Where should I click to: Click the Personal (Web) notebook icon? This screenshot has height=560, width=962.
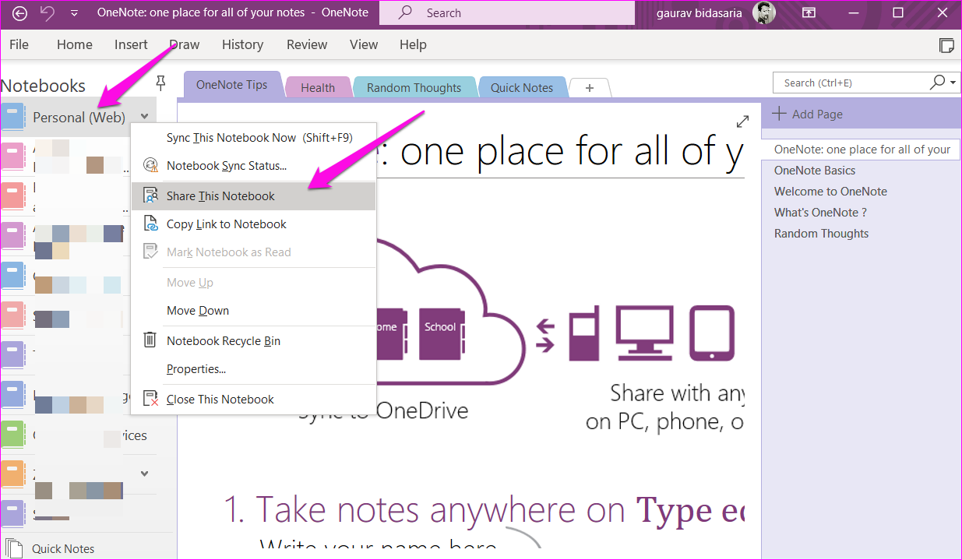(14, 117)
